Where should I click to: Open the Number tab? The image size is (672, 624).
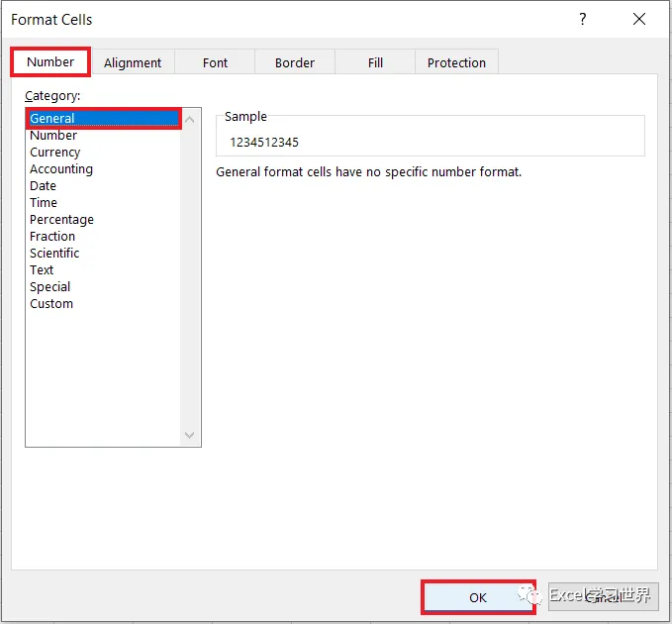pyautogui.click(x=50, y=62)
